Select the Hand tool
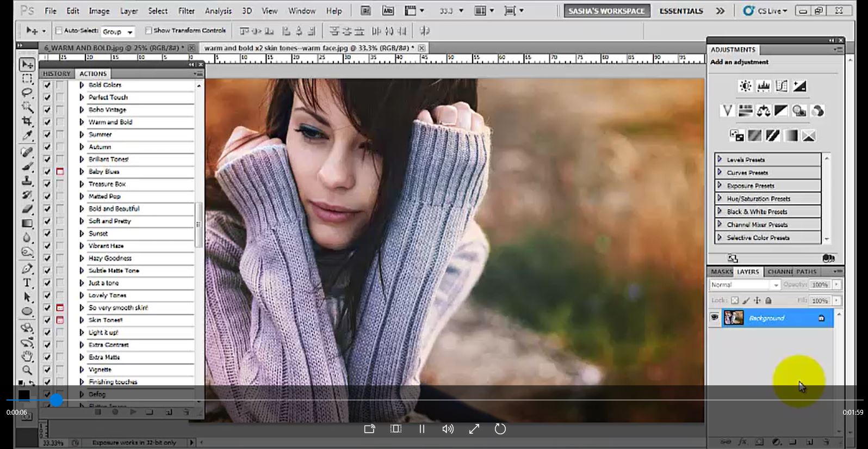Viewport: 868px width, 449px height. coord(27,356)
